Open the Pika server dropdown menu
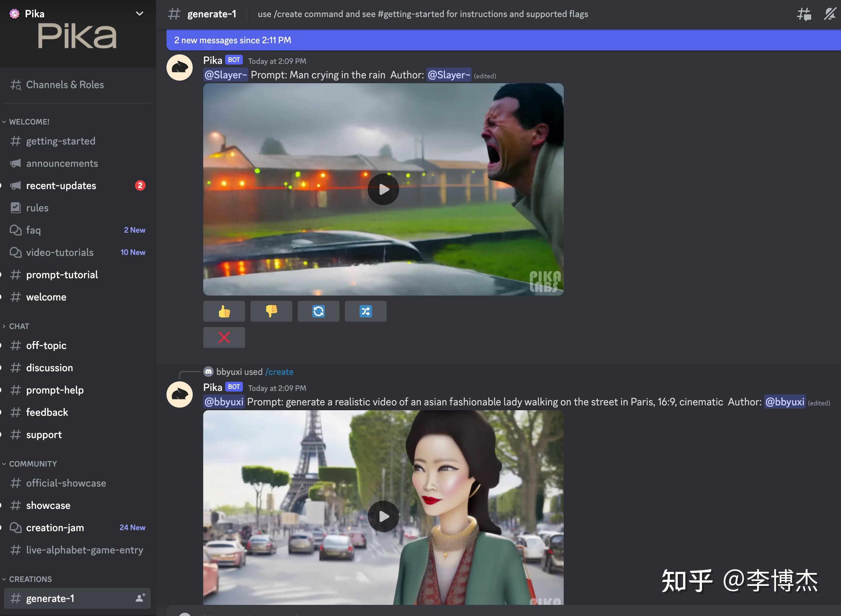Viewport: 841px width, 616px height. pos(140,14)
